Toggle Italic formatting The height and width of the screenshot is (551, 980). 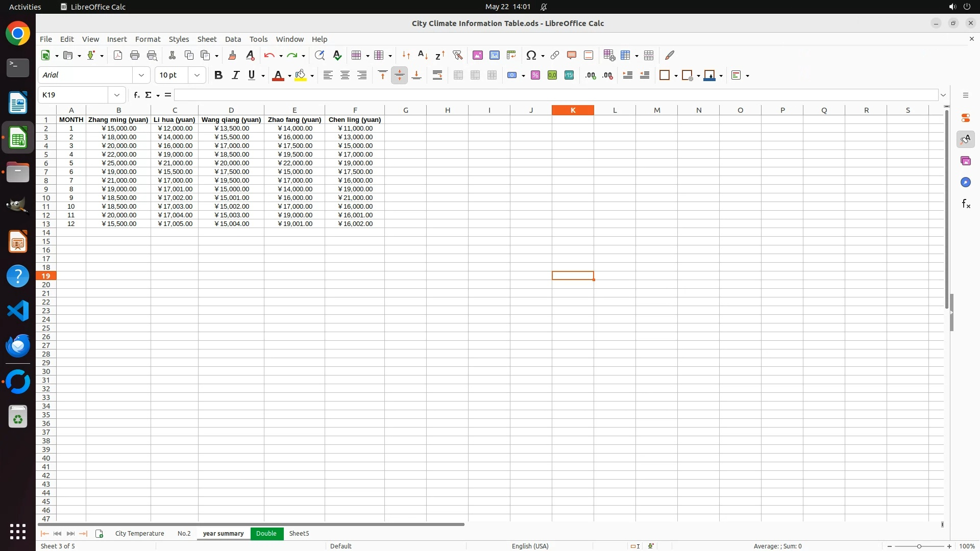(235, 75)
